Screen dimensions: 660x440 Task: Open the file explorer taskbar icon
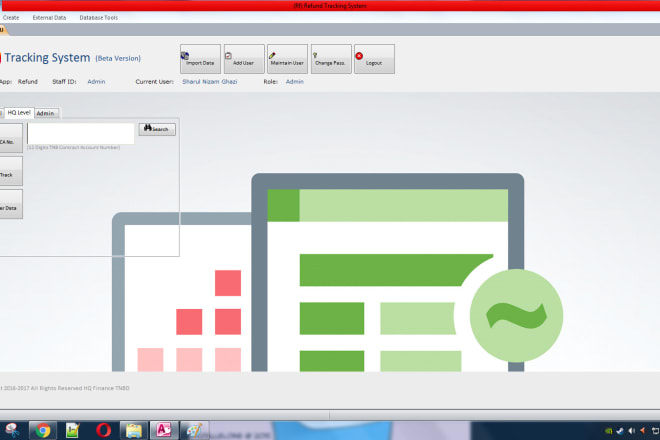click(133, 430)
